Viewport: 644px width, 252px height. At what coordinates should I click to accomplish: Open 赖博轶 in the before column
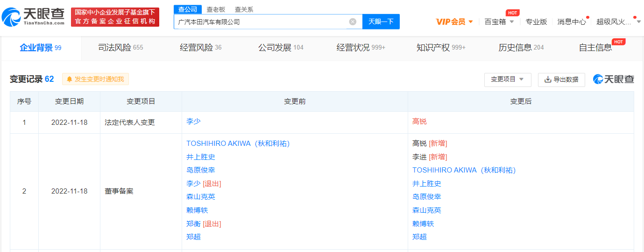pos(197,210)
